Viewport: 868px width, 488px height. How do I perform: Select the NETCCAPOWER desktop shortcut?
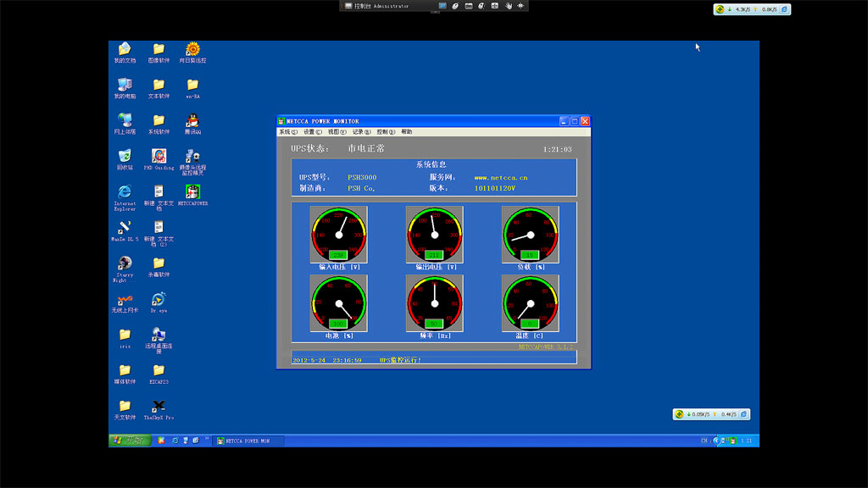192,196
